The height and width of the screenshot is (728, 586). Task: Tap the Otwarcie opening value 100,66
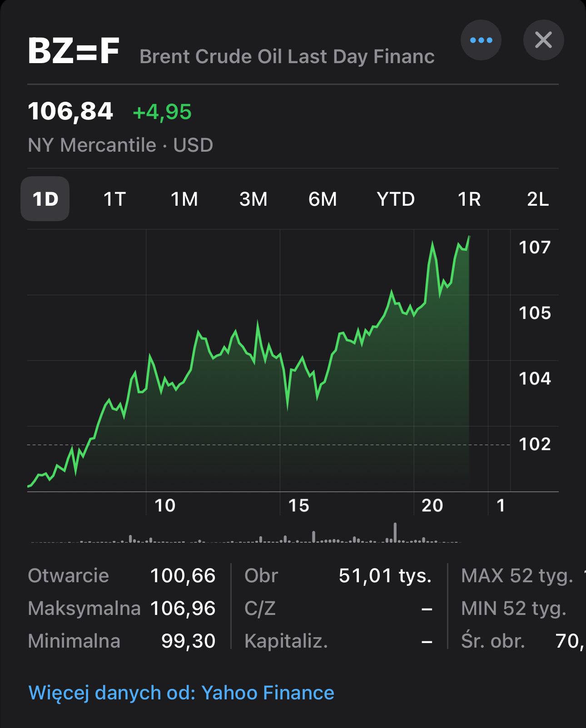(x=183, y=576)
